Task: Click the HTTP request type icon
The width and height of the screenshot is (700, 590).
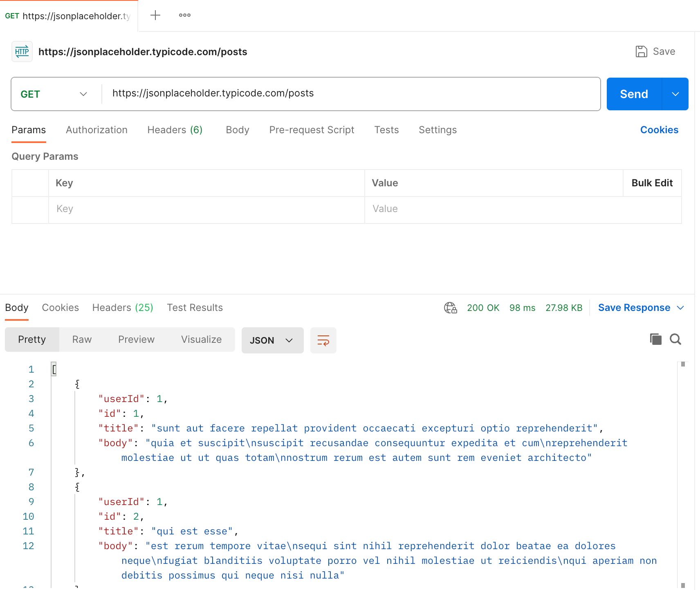Action: (x=22, y=51)
